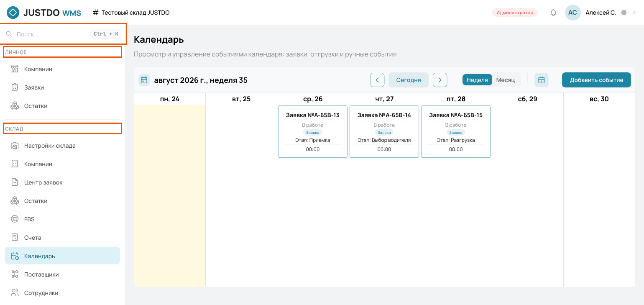
Task: Click the август 2026 г., неделя 35 title
Action: (201, 80)
